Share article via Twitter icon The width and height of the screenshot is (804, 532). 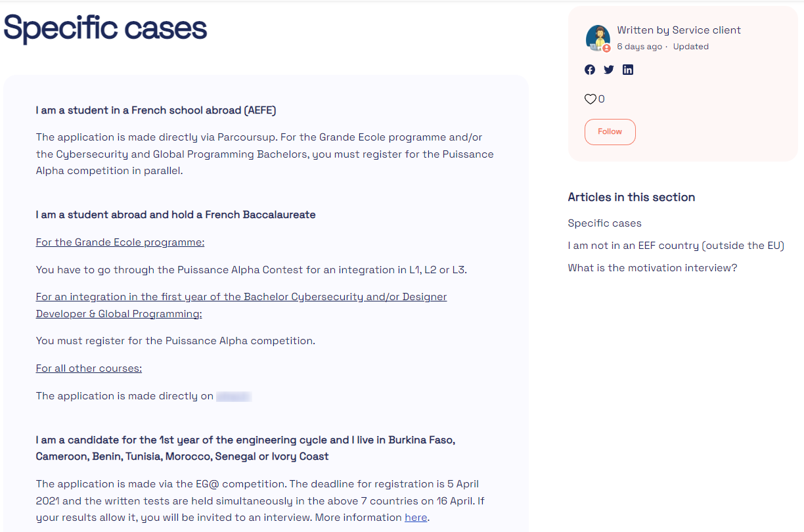click(609, 70)
